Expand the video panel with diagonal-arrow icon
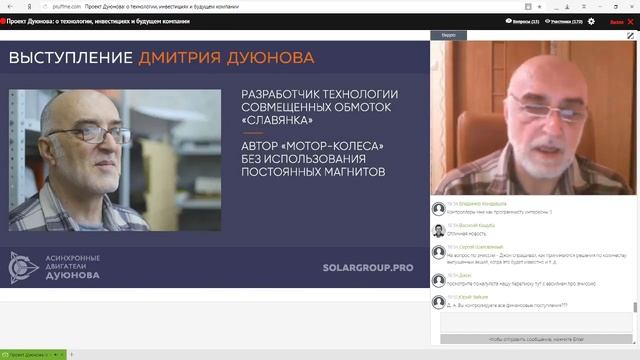The width and height of the screenshot is (640, 360). click(x=630, y=36)
